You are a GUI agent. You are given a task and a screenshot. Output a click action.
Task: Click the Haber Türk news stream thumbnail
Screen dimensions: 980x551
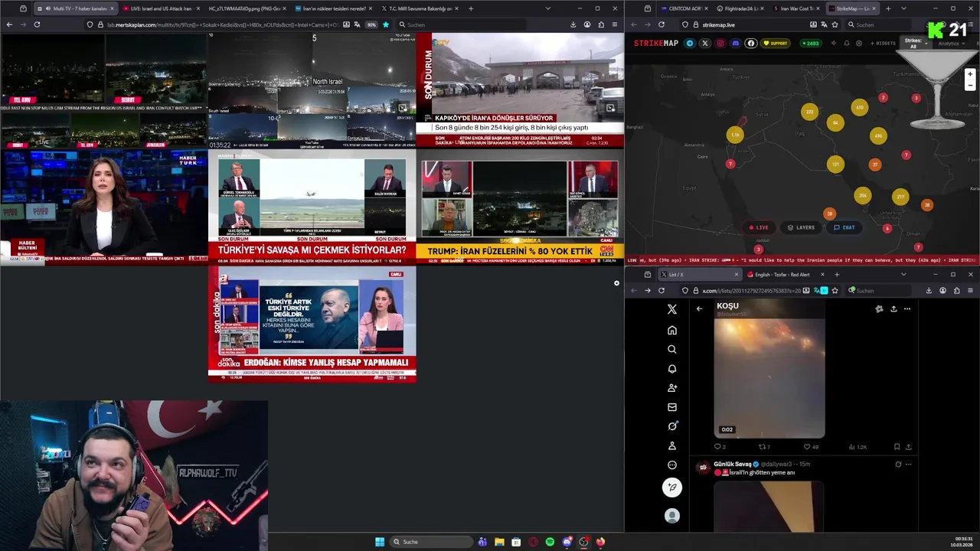[x=103, y=207]
